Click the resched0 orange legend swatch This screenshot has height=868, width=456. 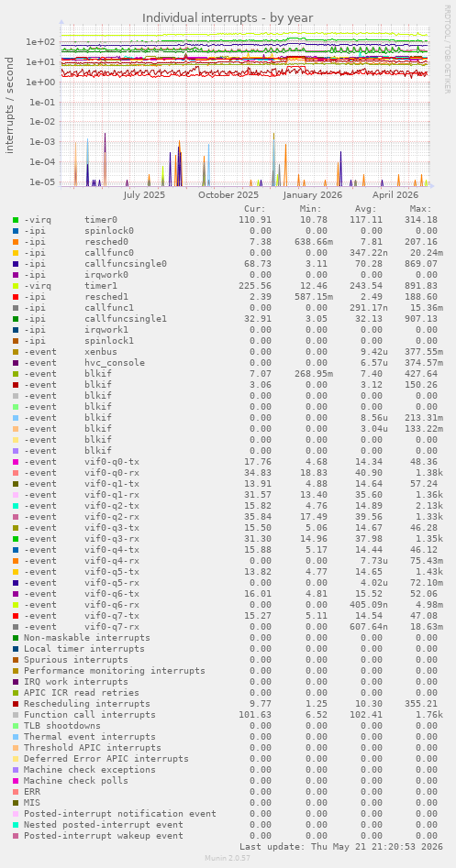point(16,242)
